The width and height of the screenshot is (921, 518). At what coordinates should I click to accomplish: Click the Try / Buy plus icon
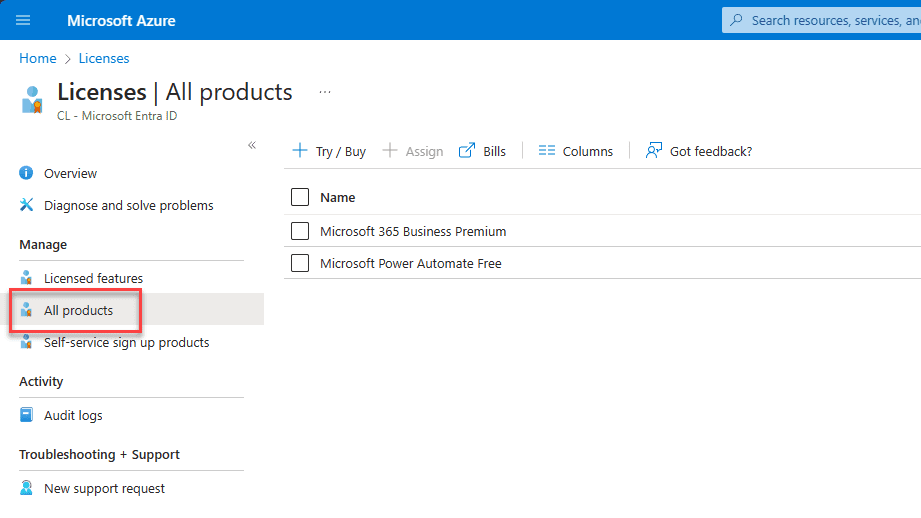[300, 150]
